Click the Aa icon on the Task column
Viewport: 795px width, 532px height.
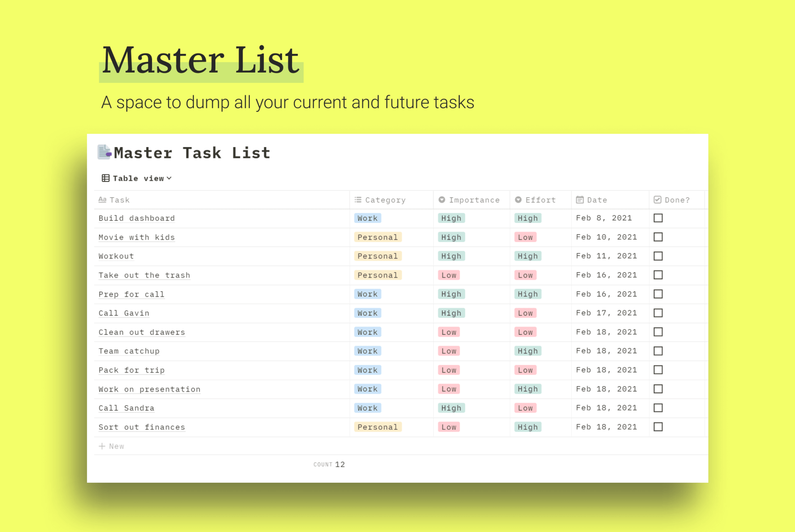[x=103, y=199]
